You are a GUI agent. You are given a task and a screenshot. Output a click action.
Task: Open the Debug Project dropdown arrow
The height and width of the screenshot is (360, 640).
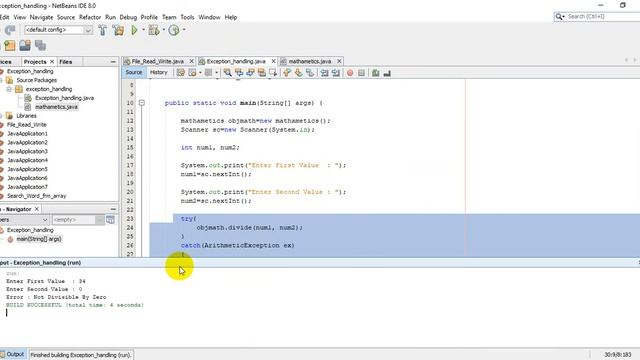click(164, 30)
